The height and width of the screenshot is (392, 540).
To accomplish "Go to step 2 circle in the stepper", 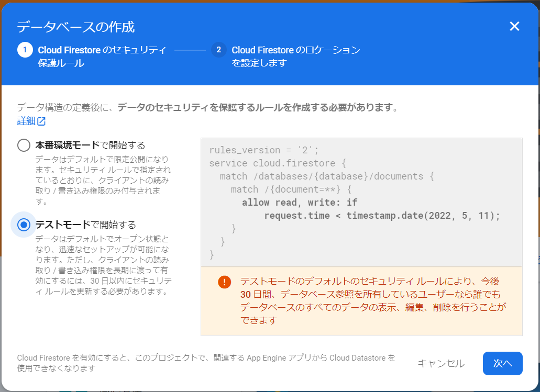I will pyautogui.click(x=219, y=50).
